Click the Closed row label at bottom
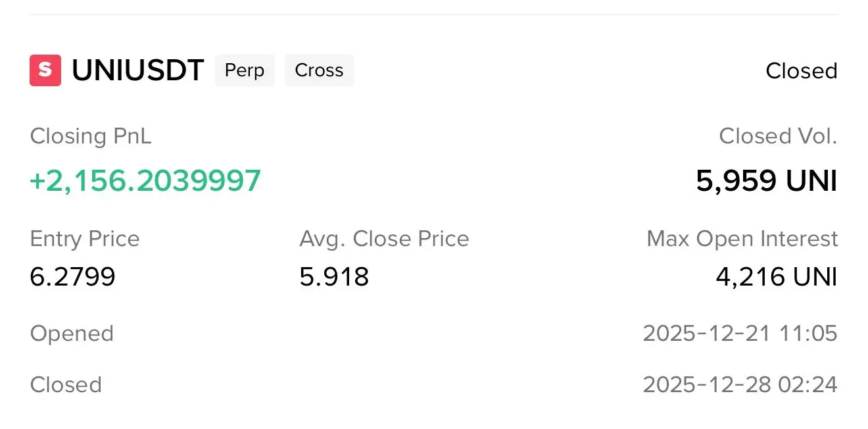Image resolution: width=868 pixels, height=429 pixels. 66,385
